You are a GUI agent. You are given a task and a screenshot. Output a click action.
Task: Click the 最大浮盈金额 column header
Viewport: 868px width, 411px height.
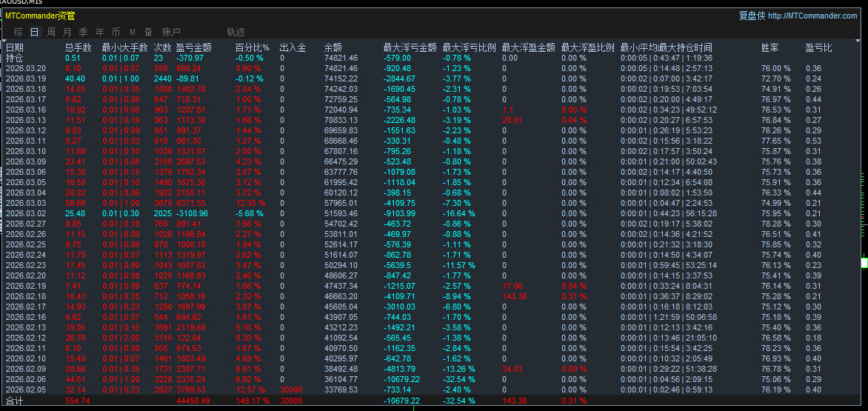pos(529,47)
